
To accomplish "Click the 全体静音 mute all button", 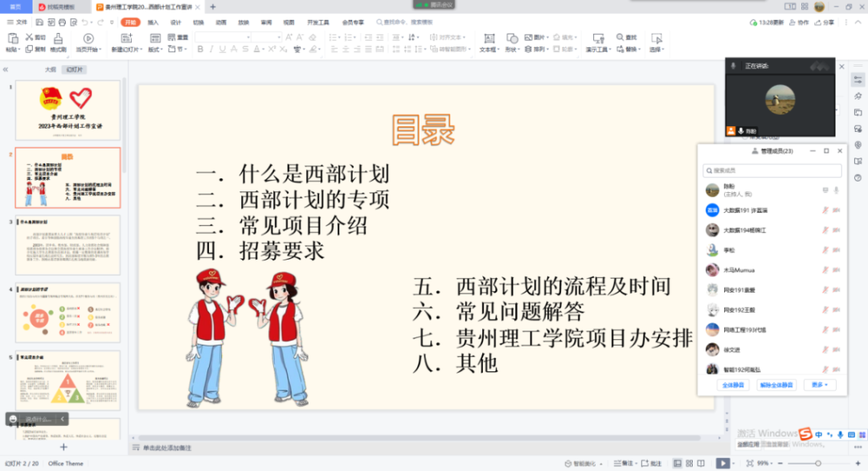I will coord(734,385).
